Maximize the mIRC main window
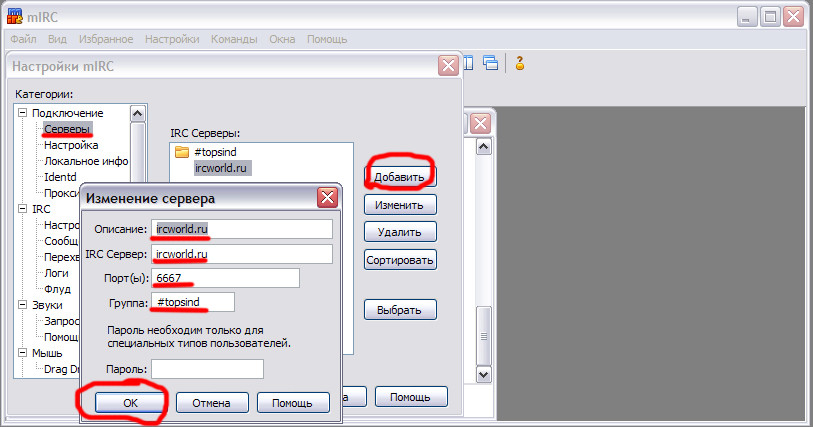Image resolution: width=813 pixels, height=427 pixels. pos(770,17)
